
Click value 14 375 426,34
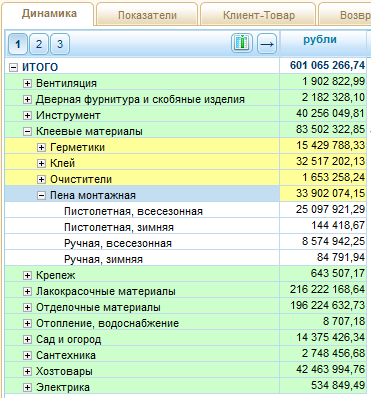tap(330, 337)
